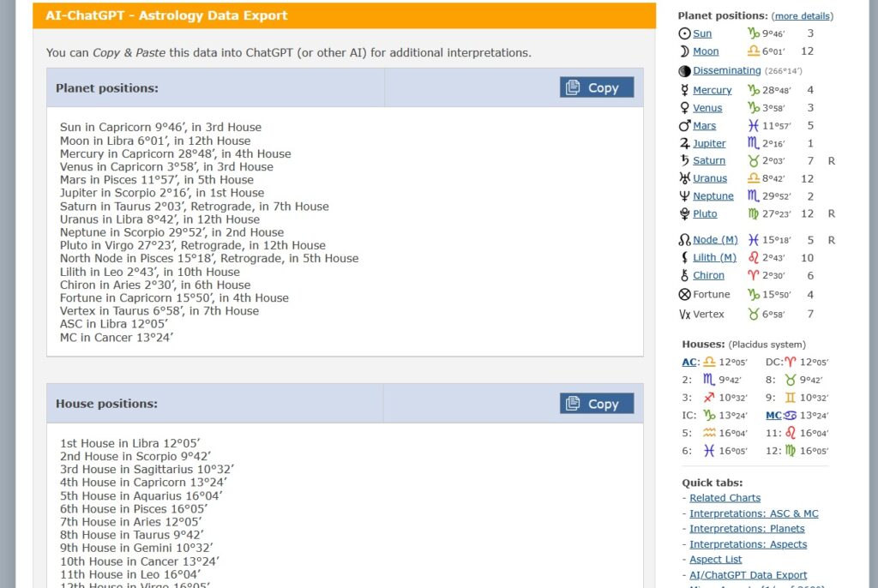Click the crescent Moon glyph icon

click(x=683, y=51)
